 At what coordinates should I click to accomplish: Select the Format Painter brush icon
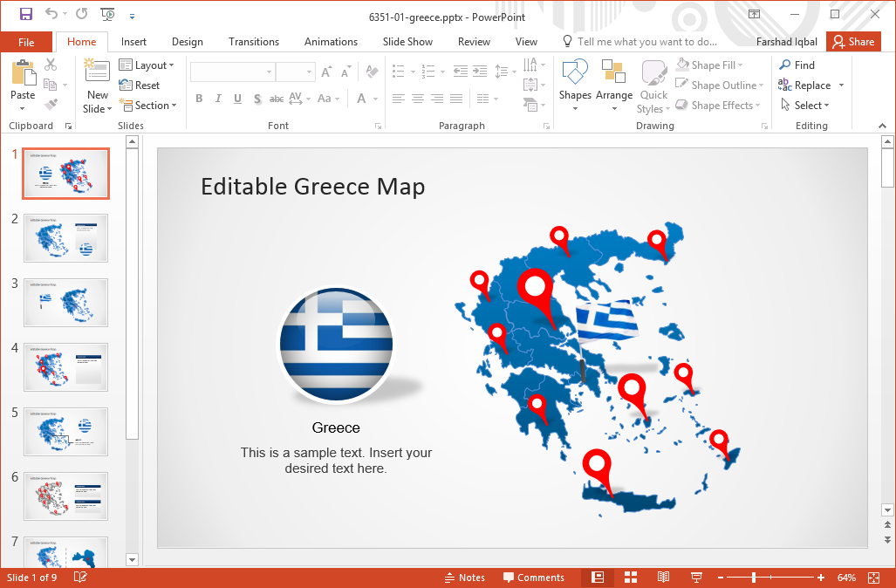click(51, 105)
